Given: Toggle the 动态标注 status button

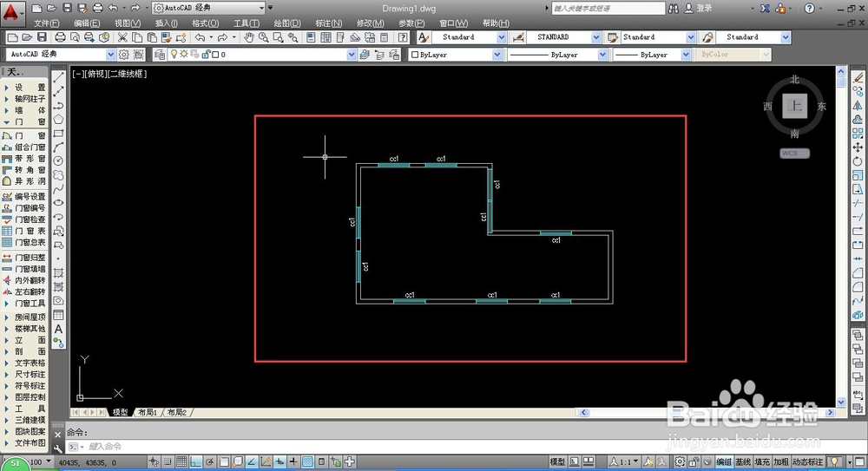Looking at the screenshot, I should click(807, 461).
